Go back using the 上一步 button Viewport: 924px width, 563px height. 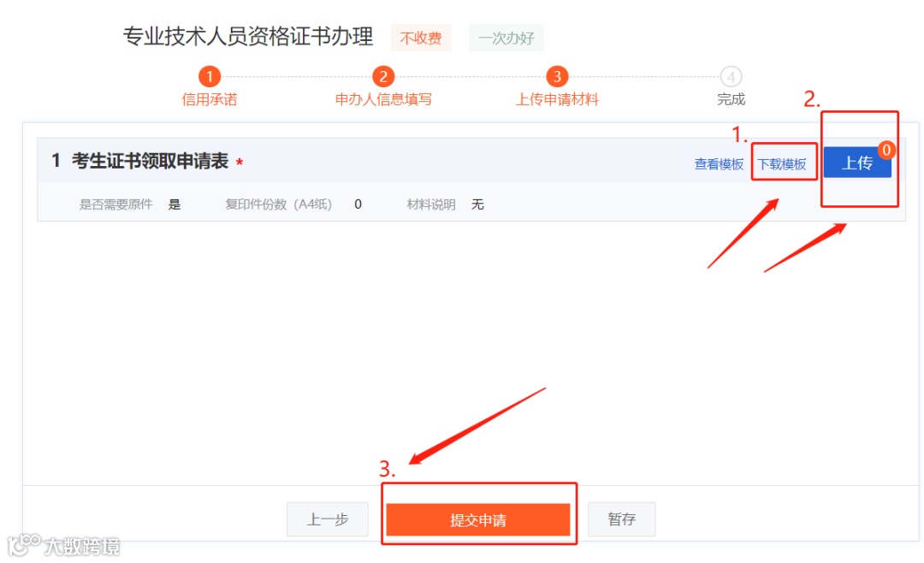[328, 519]
